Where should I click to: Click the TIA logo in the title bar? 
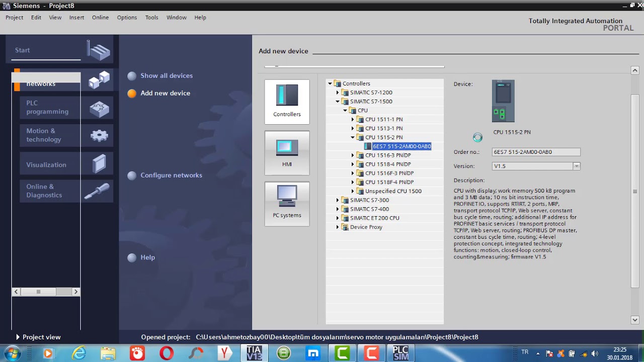(x=7, y=6)
